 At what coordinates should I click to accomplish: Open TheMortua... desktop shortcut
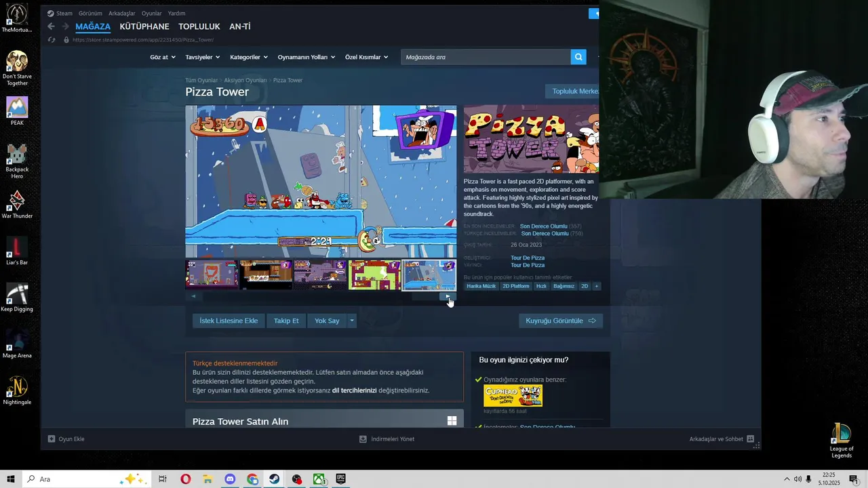pos(17,18)
